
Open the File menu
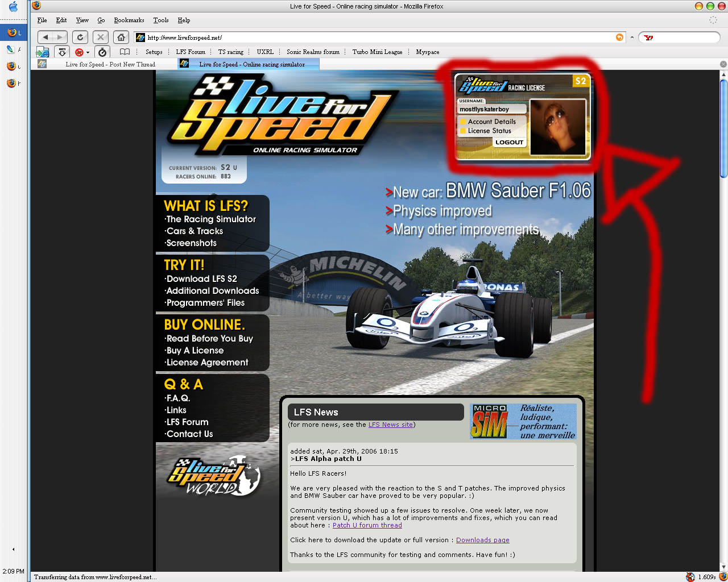(42, 20)
